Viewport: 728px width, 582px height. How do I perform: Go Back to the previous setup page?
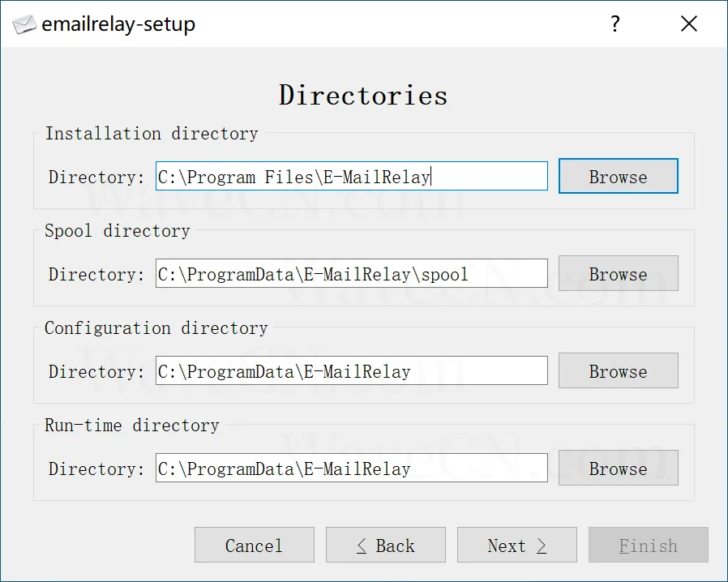coord(385,545)
